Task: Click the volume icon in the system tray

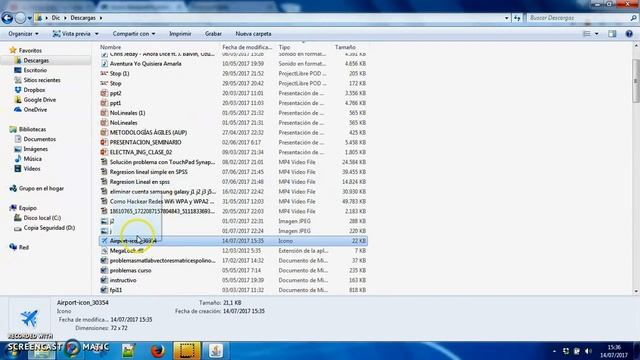Action: tap(588, 351)
